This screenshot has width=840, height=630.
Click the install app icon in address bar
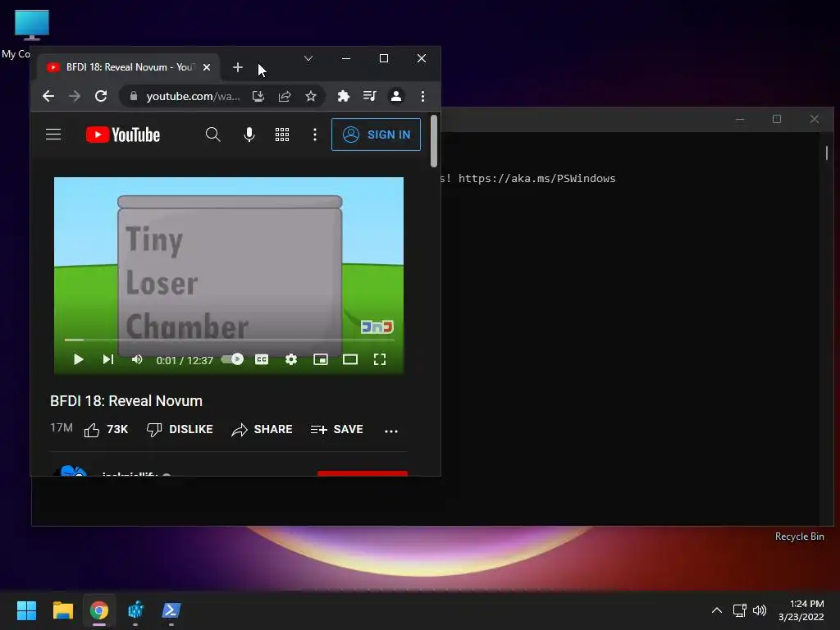[258, 96]
